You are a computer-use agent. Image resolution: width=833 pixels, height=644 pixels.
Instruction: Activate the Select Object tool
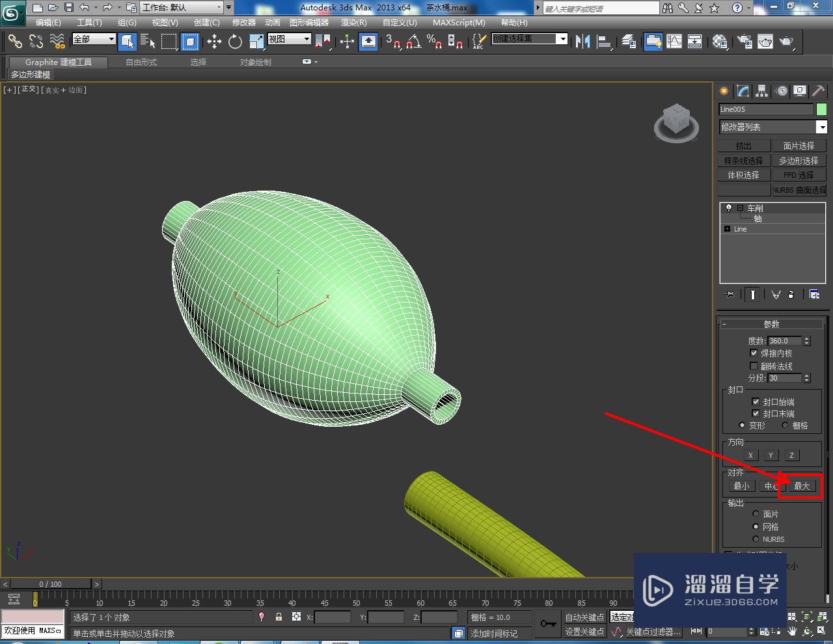point(128,42)
